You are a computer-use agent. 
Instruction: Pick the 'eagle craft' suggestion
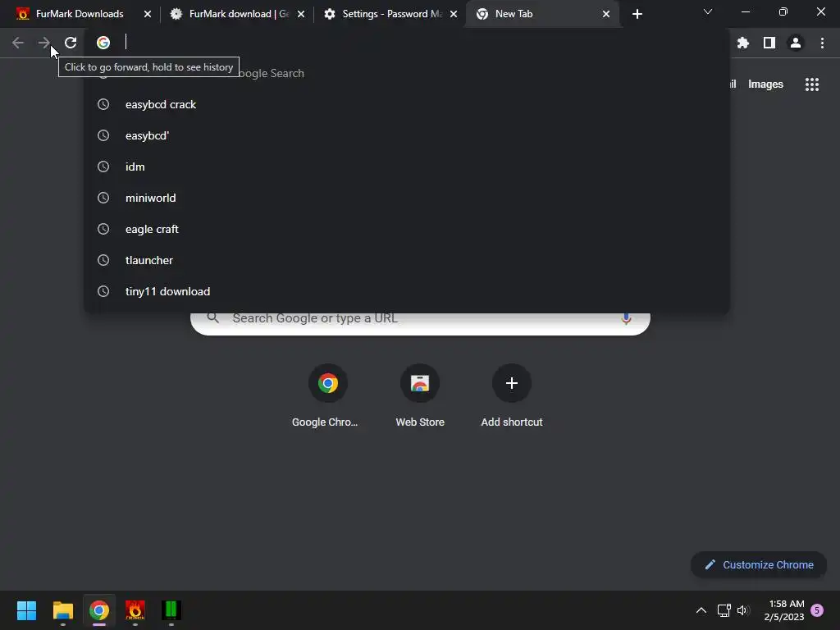click(407, 229)
